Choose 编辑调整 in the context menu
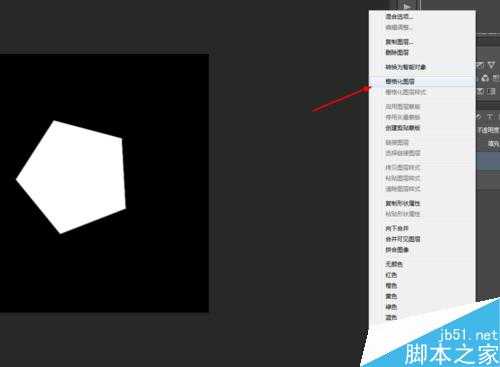Image resolution: width=500 pixels, height=367 pixels. [x=399, y=27]
